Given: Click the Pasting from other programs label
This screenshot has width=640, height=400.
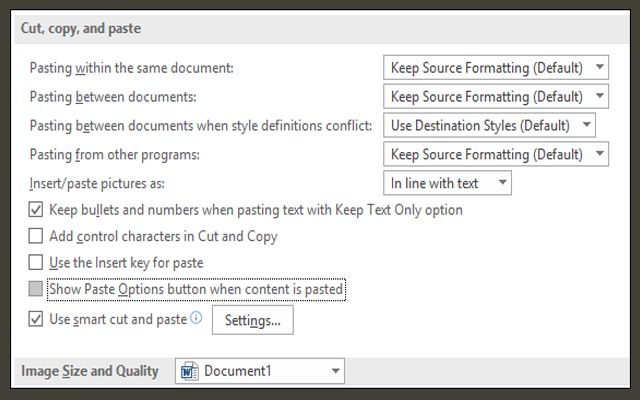Looking at the screenshot, I should coord(116,155).
